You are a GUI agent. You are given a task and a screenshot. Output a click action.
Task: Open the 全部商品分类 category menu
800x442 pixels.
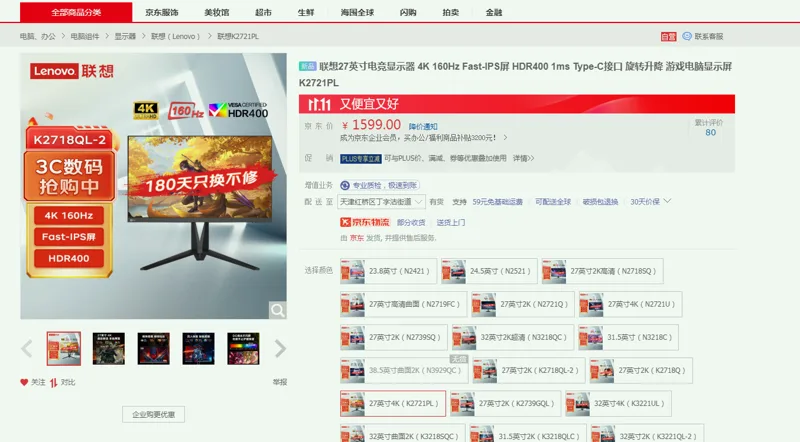pyautogui.click(x=76, y=12)
